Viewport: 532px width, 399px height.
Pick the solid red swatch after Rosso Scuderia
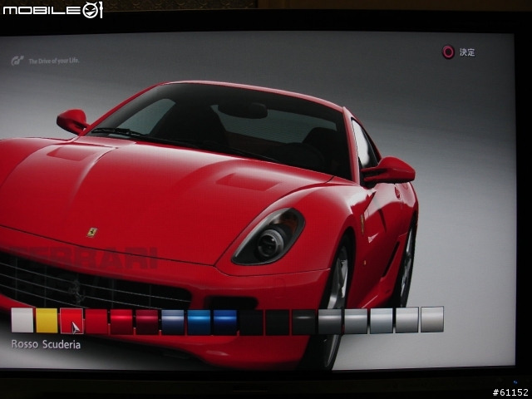[x=96, y=322]
